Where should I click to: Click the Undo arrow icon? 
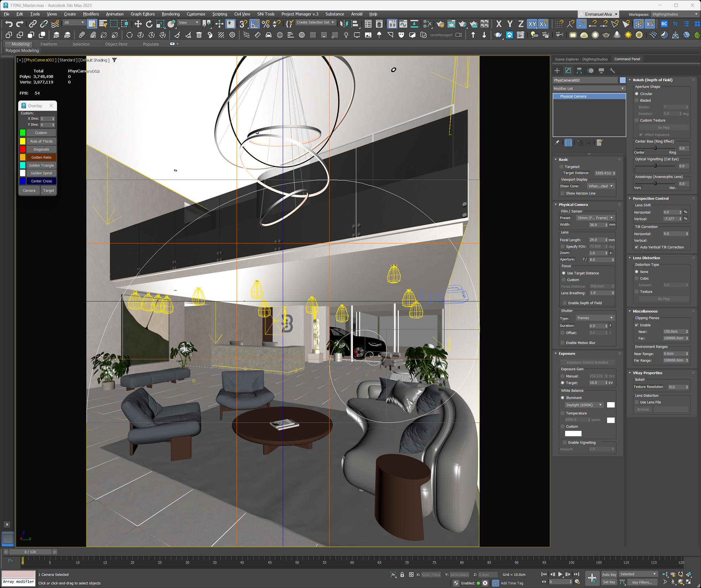coord(9,24)
